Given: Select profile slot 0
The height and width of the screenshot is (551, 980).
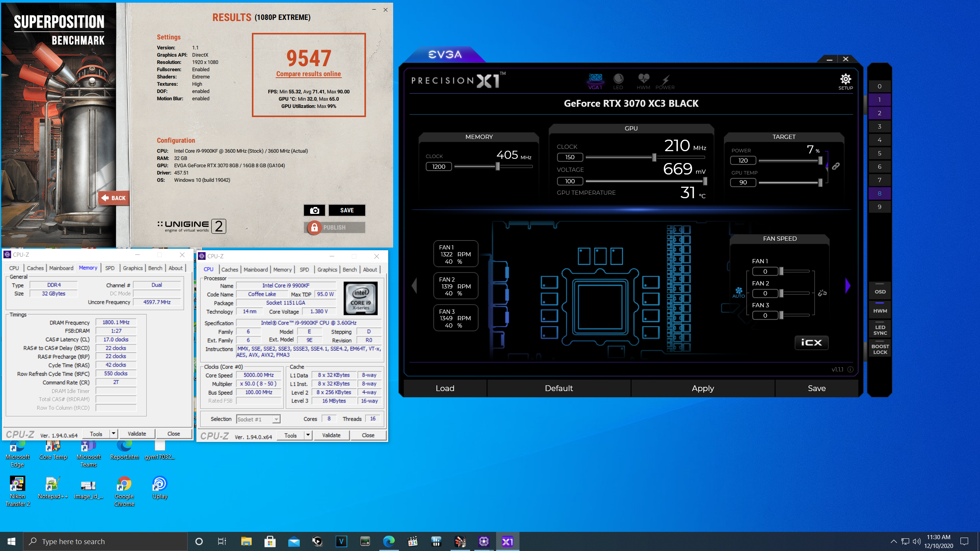Looking at the screenshot, I should tap(880, 86).
